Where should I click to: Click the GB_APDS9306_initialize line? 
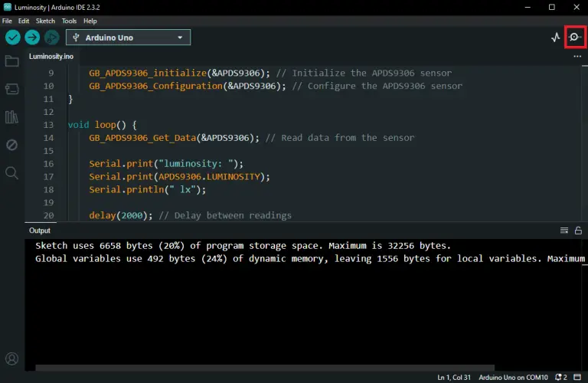point(270,73)
